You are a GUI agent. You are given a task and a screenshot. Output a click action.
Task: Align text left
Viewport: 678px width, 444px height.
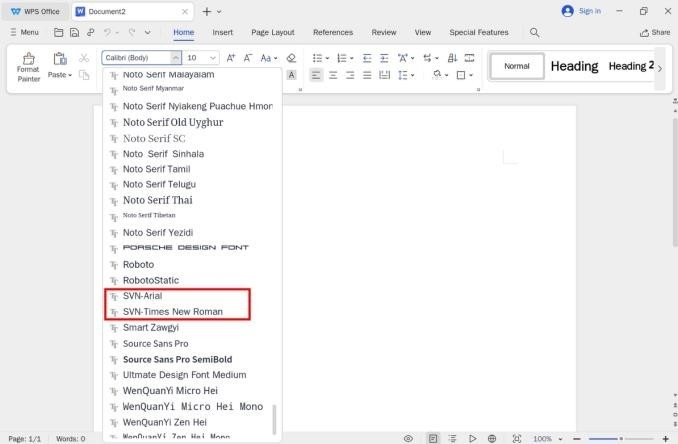[316, 75]
